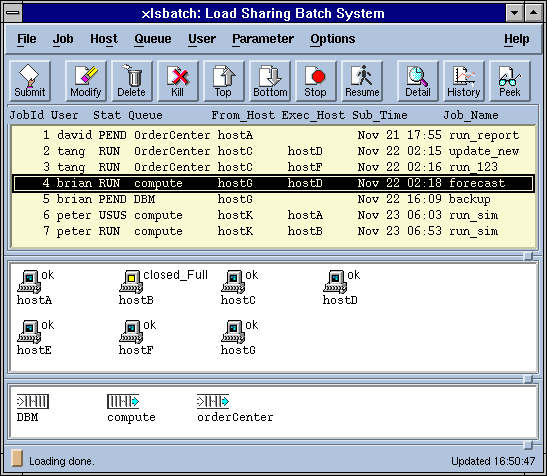Select the hostB closed_Full host icon
This screenshot has height=476, width=547.
(132, 282)
